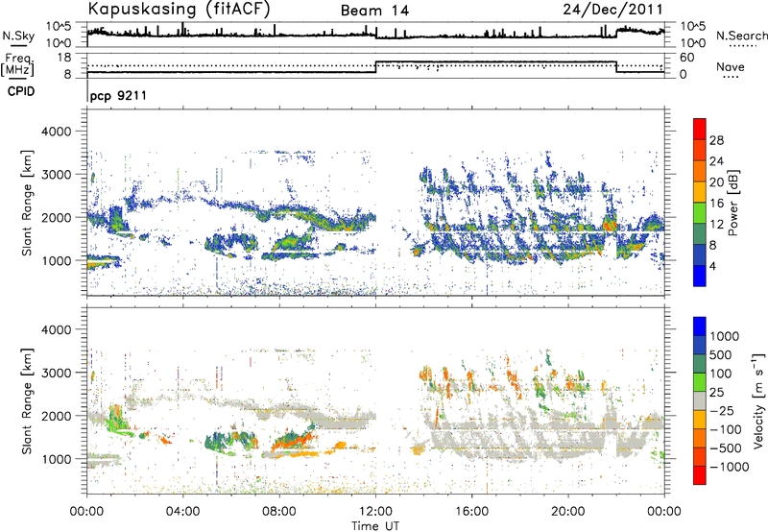
Task: Click the '3000' label on the velocity panel
Action: [x=57, y=373]
